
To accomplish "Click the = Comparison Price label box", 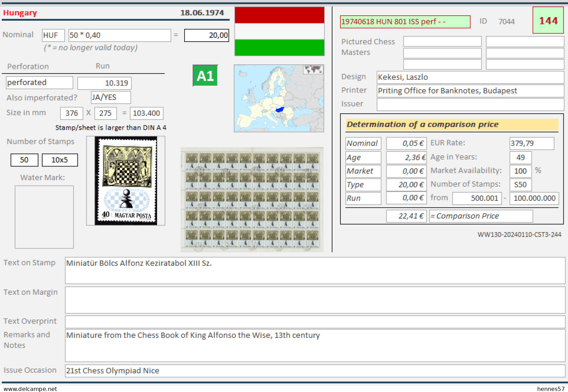I will click(x=481, y=216).
